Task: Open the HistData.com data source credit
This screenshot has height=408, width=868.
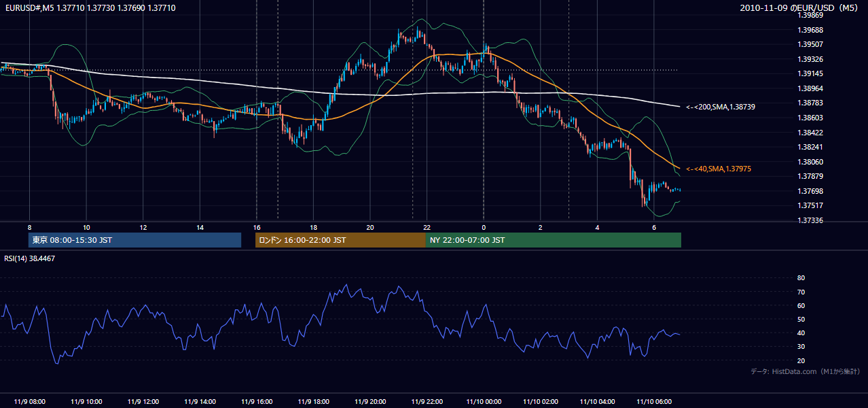Action: click(x=805, y=371)
